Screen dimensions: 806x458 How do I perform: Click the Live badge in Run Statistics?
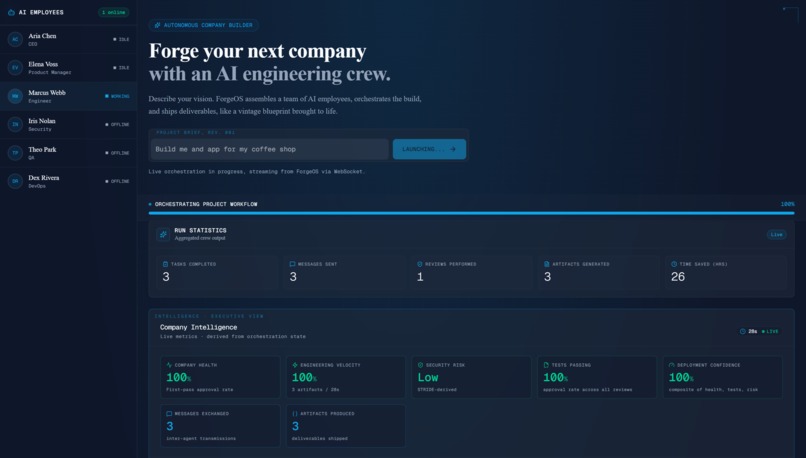point(777,234)
